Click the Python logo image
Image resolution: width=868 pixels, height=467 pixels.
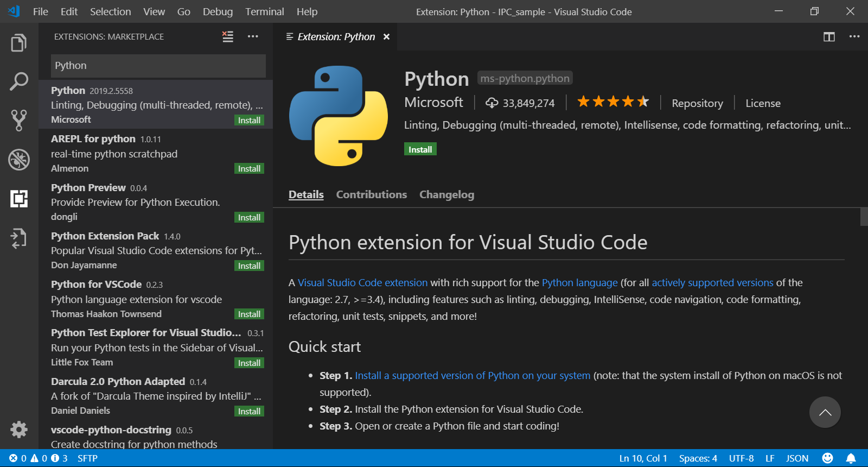coord(339,116)
